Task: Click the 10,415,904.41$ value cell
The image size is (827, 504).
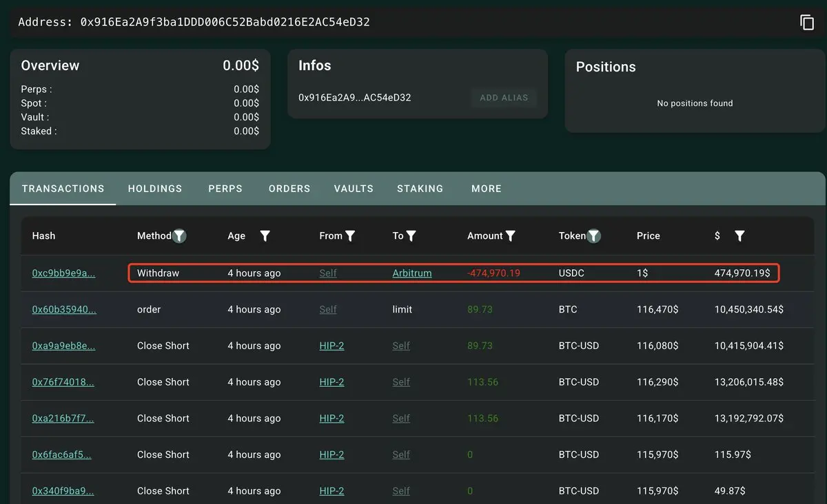Action: point(749,346)
